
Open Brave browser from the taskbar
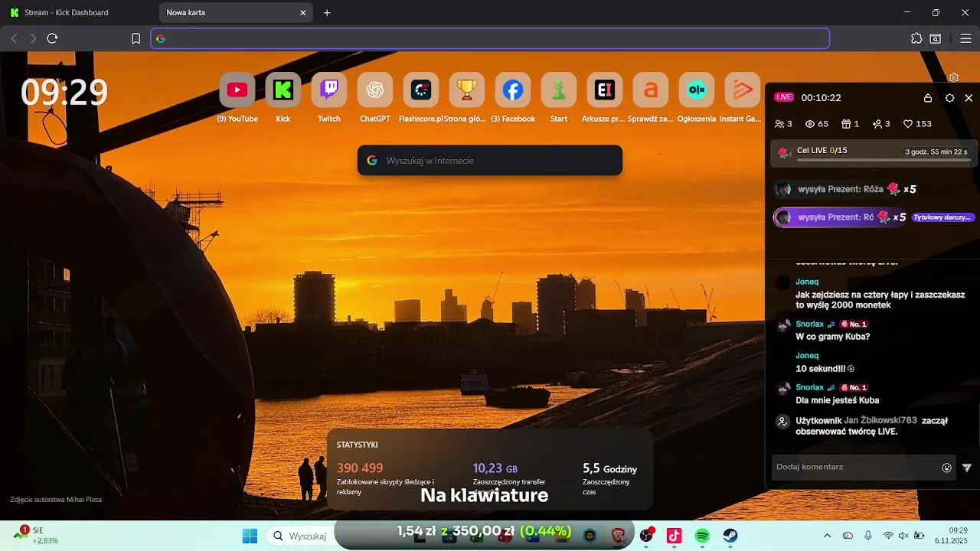(618, 536)
